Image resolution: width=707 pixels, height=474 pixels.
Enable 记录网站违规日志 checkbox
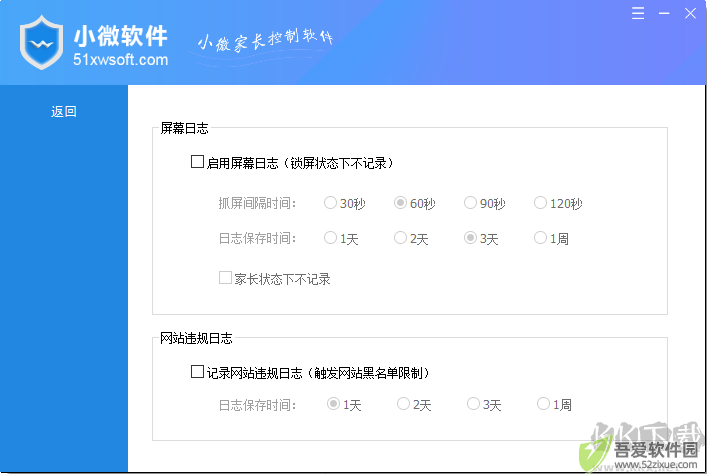click(197, 372)
